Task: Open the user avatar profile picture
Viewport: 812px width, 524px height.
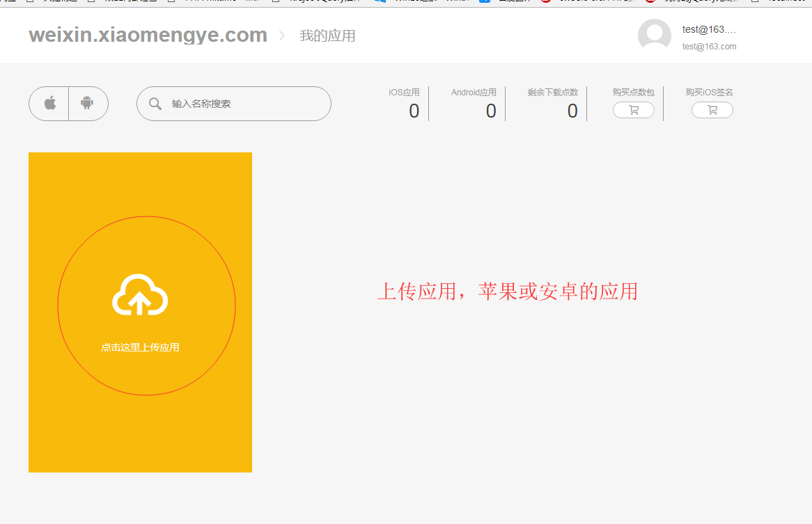Action: (655, 35)
